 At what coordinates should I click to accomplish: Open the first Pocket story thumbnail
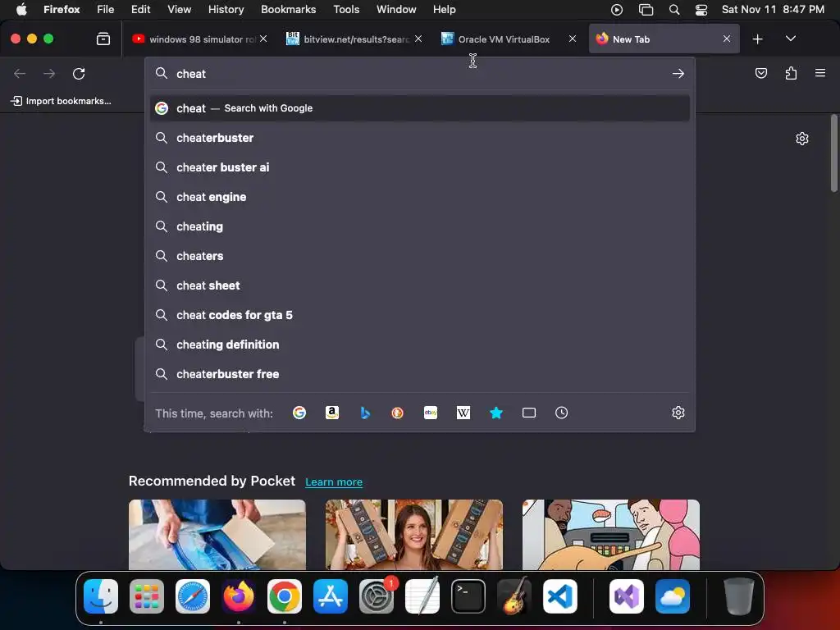(217, 535)
